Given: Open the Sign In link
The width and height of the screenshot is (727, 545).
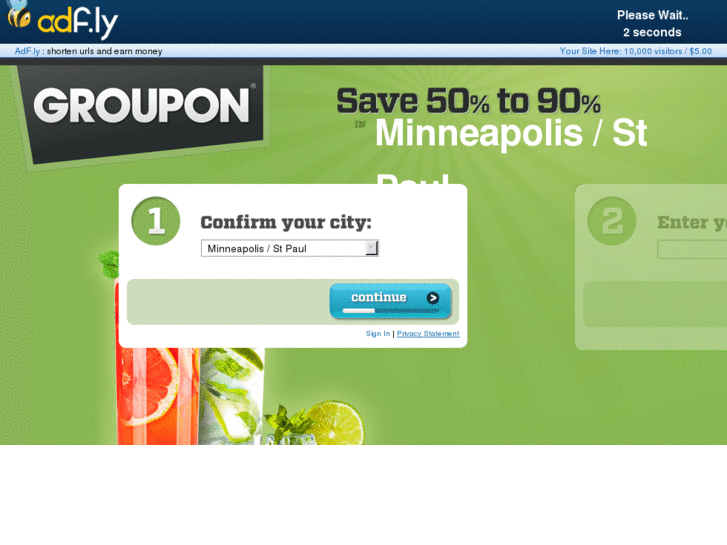Looking at the screenshot, I should (377, 333).
